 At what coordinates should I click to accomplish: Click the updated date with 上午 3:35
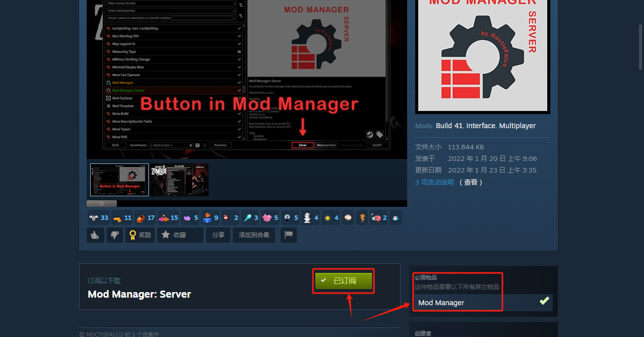pyautogui.click(x=492, y=170)
